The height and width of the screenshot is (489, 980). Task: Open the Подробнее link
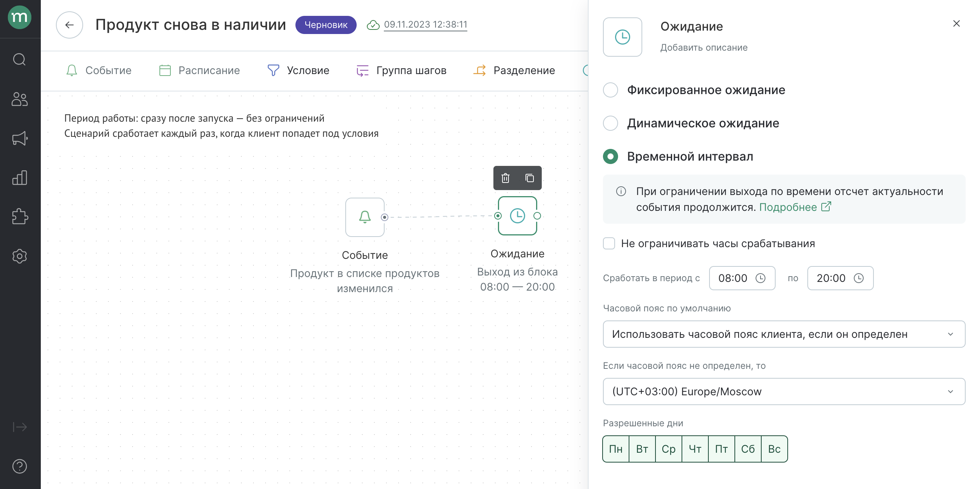click(795, 207)
